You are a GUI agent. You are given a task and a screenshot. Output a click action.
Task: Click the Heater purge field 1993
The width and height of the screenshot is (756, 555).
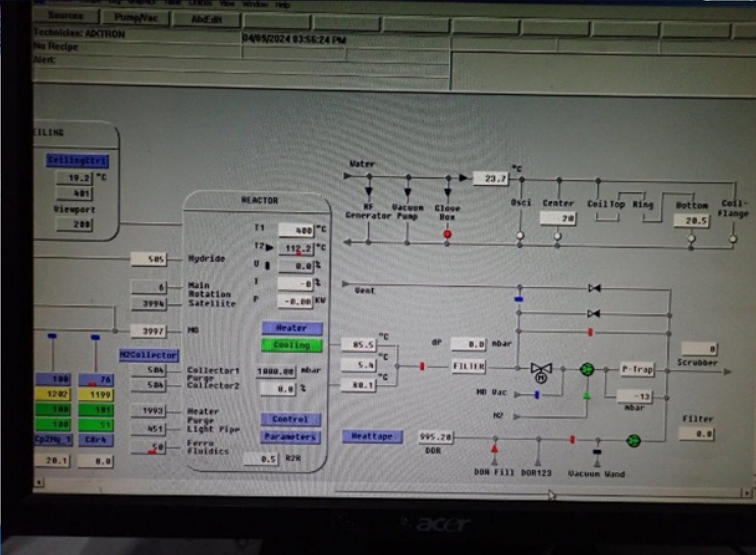tap(148, 411)
